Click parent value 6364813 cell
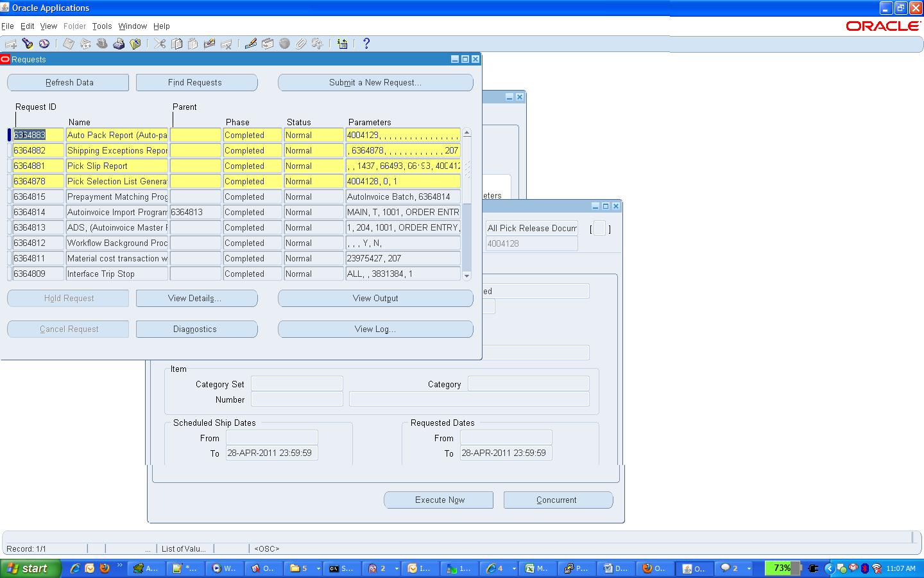Viewport: 924px width, 578px height. pyautogui.click(x=196, y=212)
